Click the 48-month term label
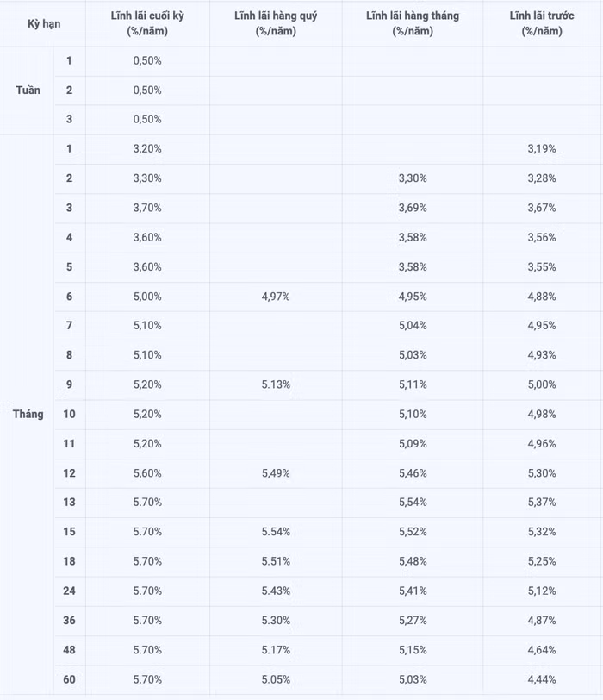The image size is (603, 700). [69, 650]
